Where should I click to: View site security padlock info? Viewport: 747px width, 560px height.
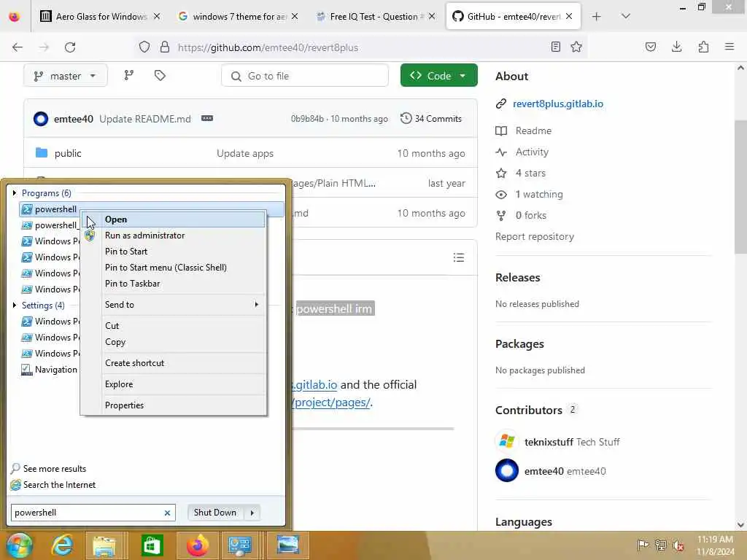[x=165, y=47]
